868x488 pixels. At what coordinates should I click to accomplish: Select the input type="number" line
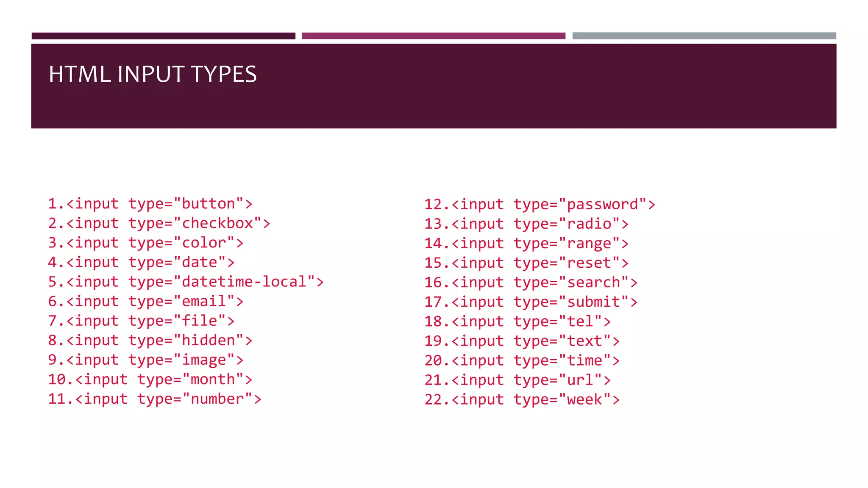pyautogui.click(x=155, y=399)
